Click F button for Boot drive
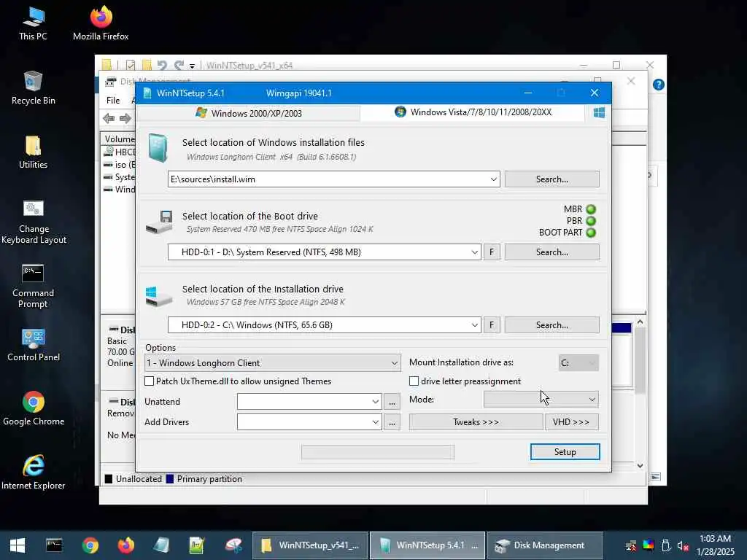The image size is (747, 560). (x=492, y=252)
